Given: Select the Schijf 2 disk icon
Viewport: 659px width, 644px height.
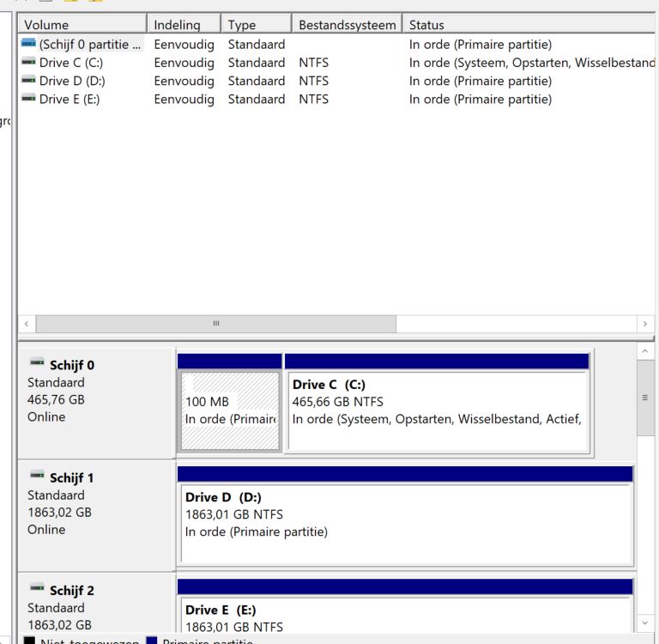Looking at the screenshot, I should [x=37, y=589].
